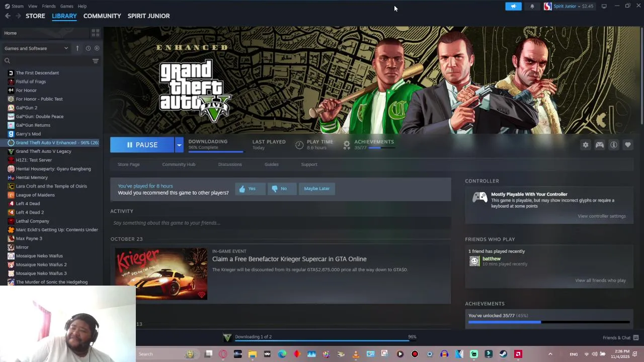The height and width of the screenshot is (362, 644).
Task: Open advanced filter options icon
Action: (x=95, y=61)
